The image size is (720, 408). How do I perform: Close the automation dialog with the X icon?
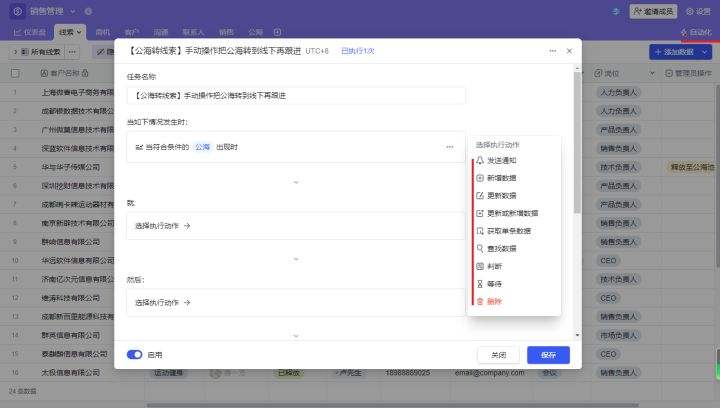click(570, 50)
